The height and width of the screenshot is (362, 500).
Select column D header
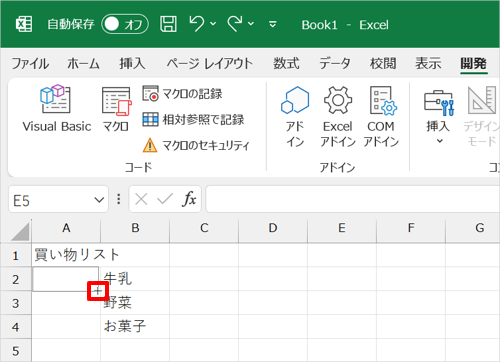(x=273, y=228)
